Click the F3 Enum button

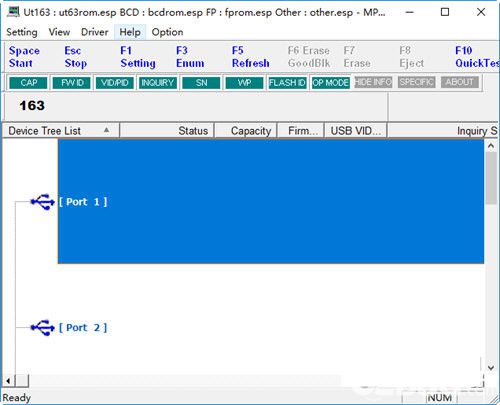pos(190,57)
